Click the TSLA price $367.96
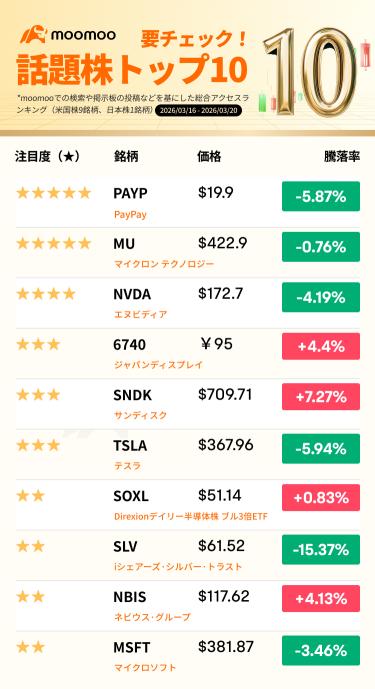375x689 pixels. click(x=226, y=445)
